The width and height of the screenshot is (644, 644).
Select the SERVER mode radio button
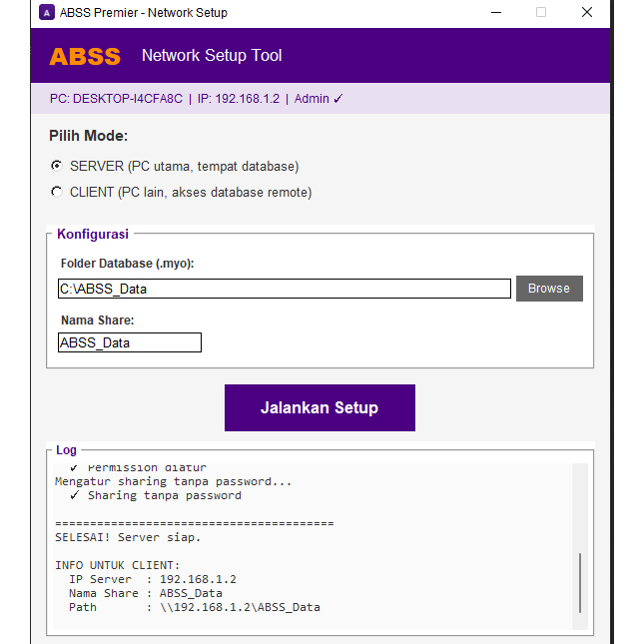(57, 166)
